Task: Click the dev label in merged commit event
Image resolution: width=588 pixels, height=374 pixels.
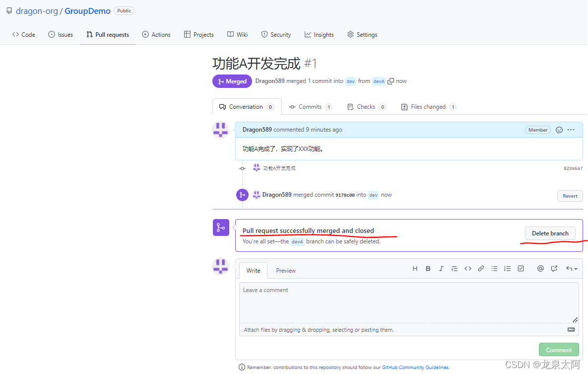Action: click(374, 195)
